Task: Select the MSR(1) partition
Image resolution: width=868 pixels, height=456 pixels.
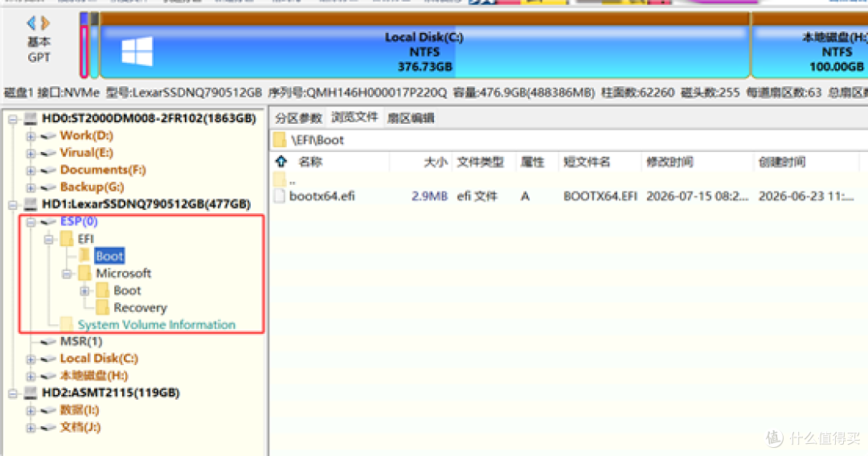Action: click(x=81, y=341)
